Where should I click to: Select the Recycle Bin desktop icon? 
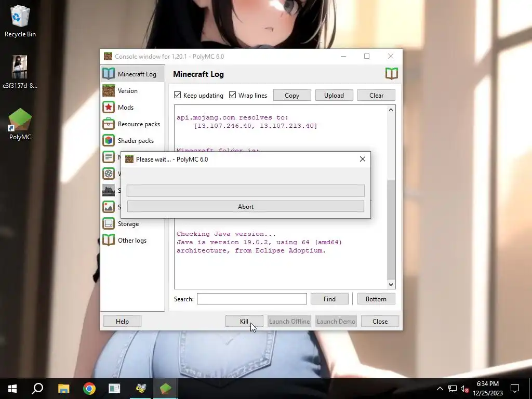tap(20, 21)
